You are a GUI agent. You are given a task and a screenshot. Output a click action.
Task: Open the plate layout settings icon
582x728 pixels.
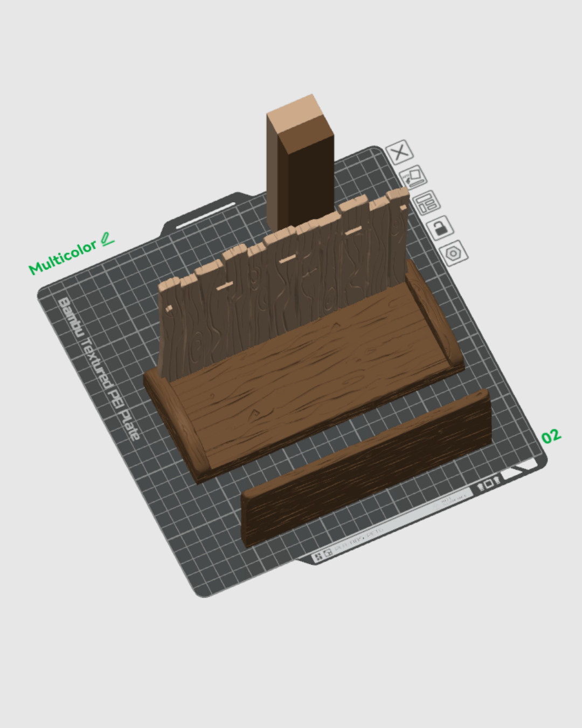click(427, 203)
